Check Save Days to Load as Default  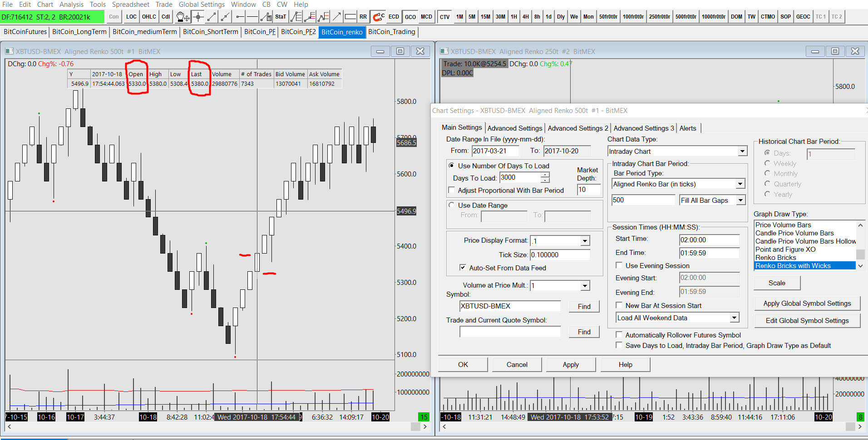click(619, 345)
